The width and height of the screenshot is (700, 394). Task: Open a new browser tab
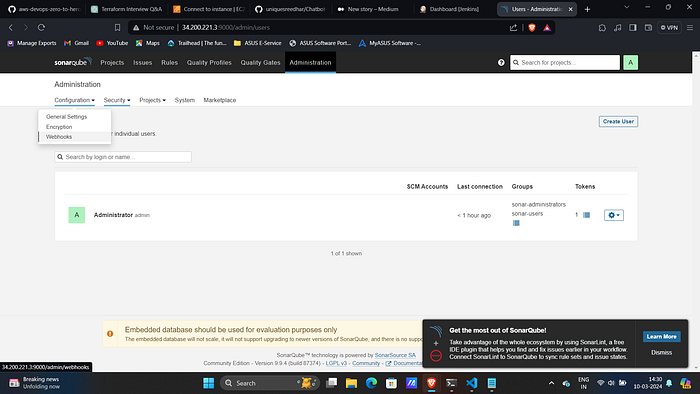click(x=588, y=9)
